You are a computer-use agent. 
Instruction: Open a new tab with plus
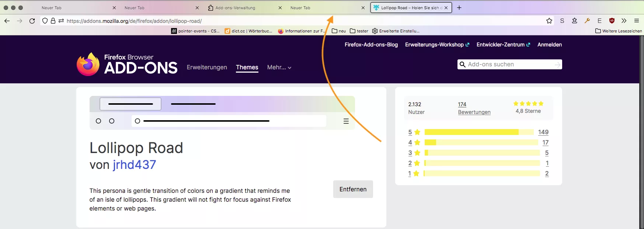[459, 8]
